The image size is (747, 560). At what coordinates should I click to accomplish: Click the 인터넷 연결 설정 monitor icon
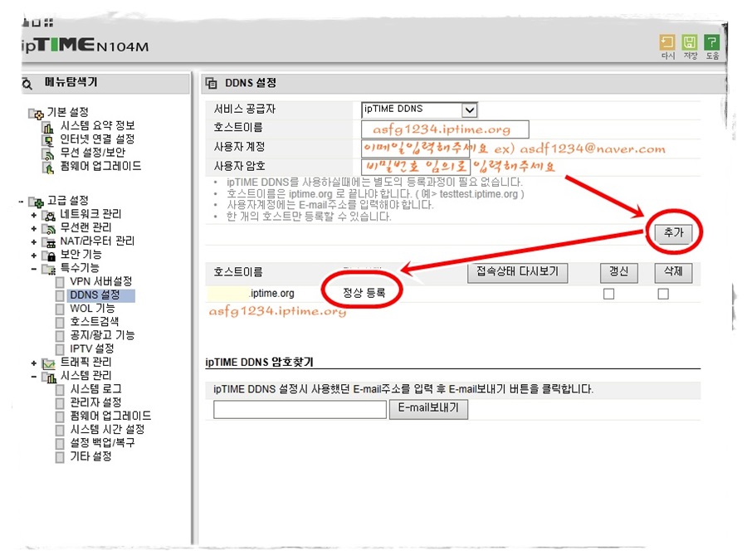(48, 140)
